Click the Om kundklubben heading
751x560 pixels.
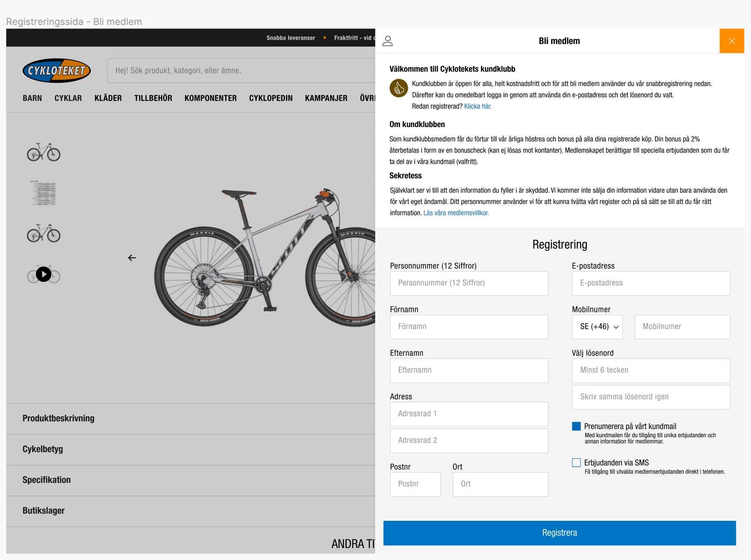pos(417,124)
